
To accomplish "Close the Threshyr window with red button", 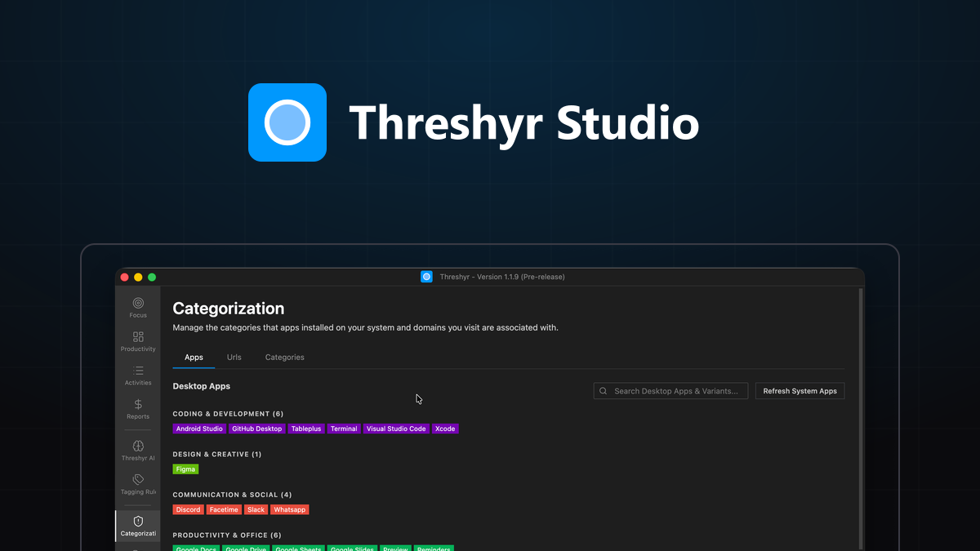I will pos(125,278).
